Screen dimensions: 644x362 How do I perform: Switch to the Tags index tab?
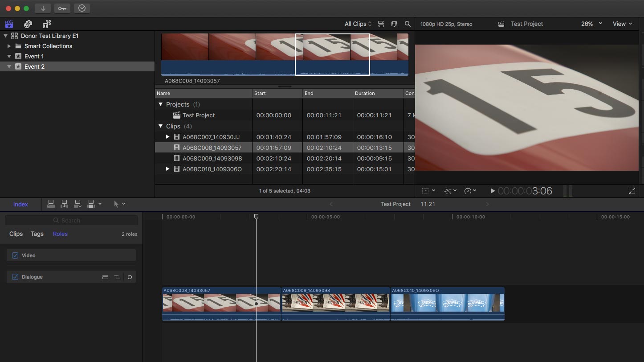(37, 234)
